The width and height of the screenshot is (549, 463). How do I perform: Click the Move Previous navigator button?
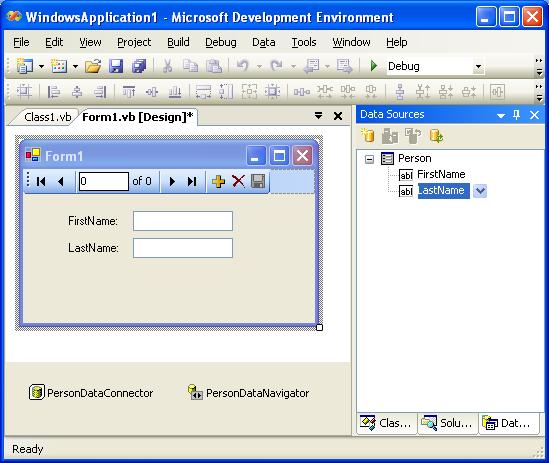61,181
